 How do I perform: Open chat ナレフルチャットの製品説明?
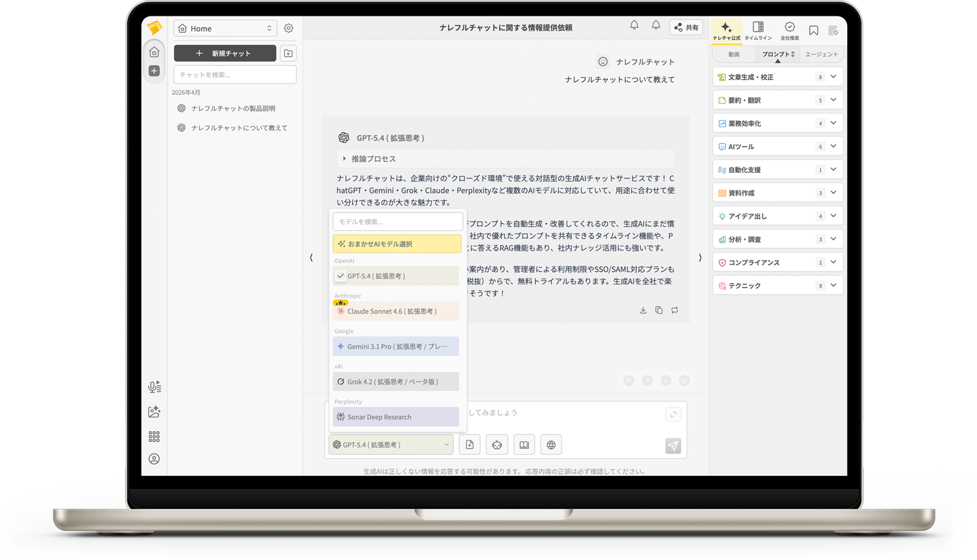(x=234, y=109)
